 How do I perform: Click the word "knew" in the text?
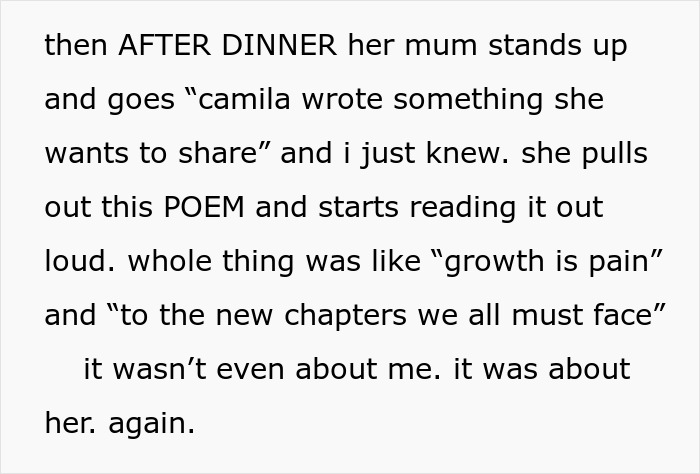pyautogui.click(x=480, y=154)
